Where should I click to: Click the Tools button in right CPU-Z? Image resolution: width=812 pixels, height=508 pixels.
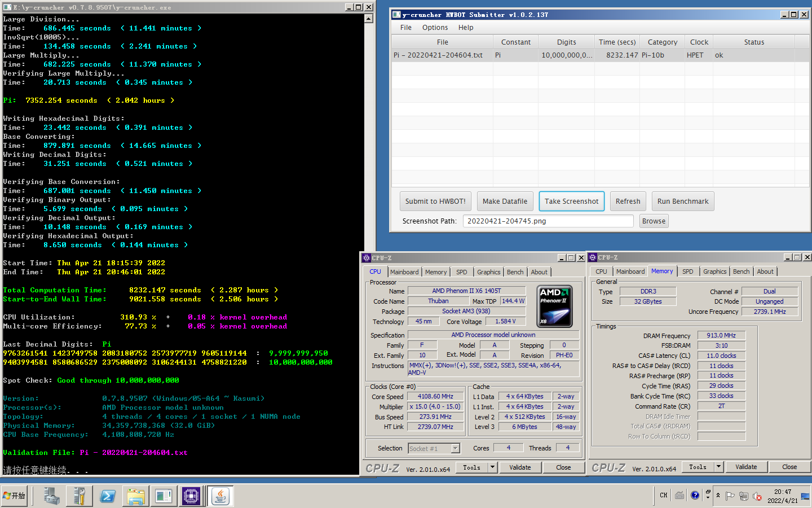pyautogui.click(x=698, y=467)
